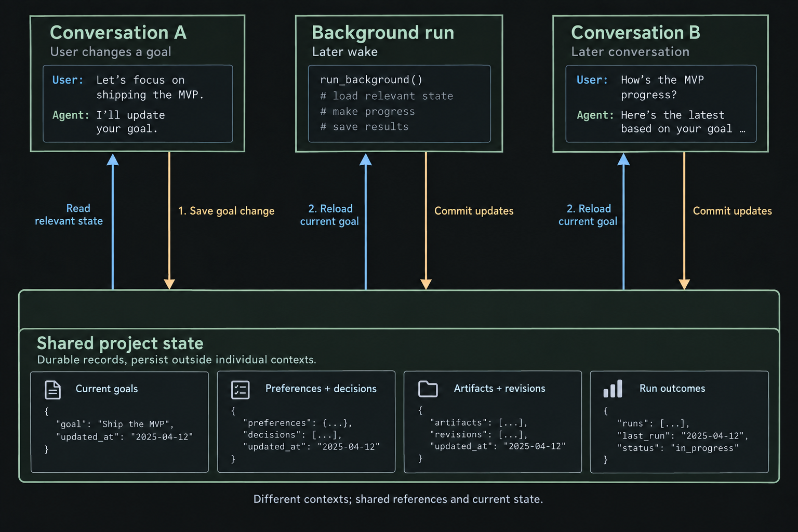Image resolution: width=798 pixels, height=532 pixels.
Task: Select the Conversation B heading
Action: coord(636,33)
